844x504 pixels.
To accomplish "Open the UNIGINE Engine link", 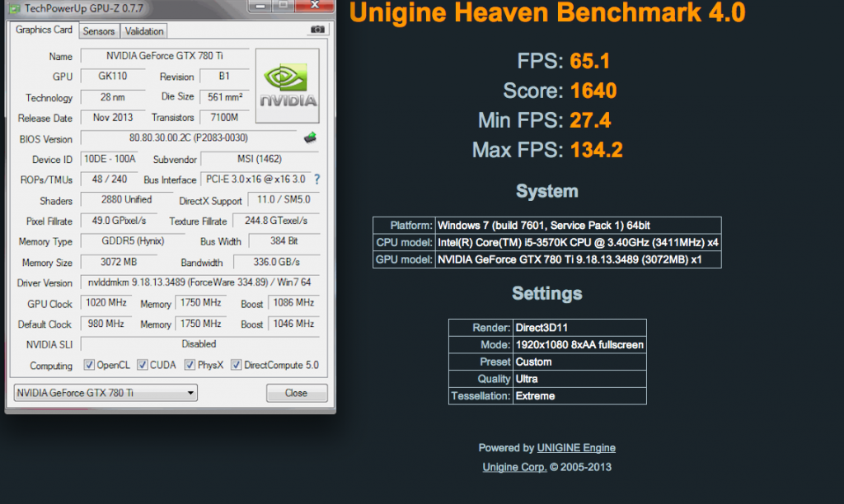I will coord(576,448).
